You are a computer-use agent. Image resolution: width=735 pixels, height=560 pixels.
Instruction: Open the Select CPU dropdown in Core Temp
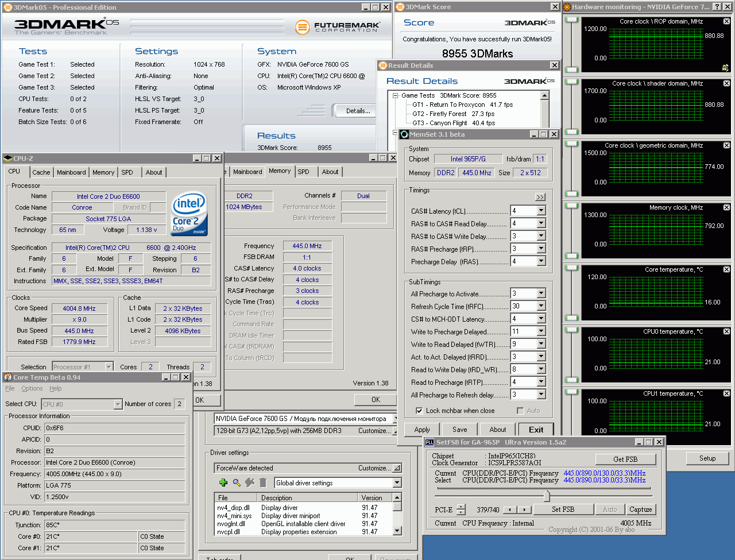coord(118,404)
